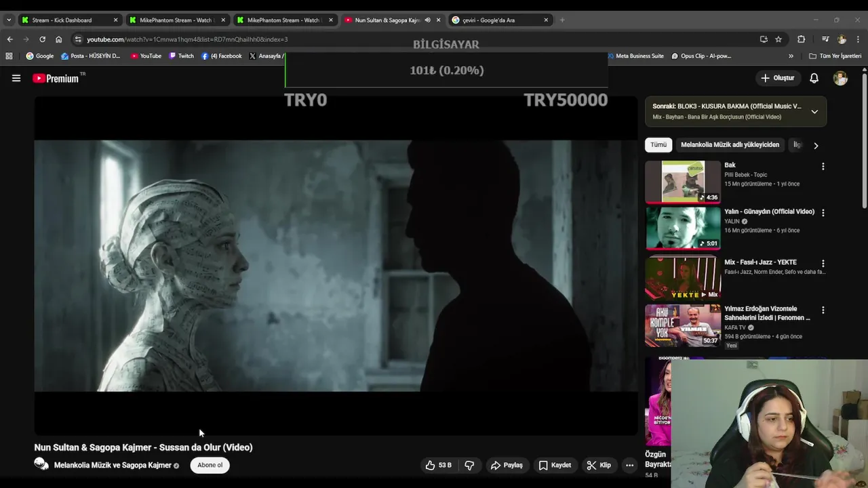Viewport: 868px width, 488px height.
Task: Open the three-dot more actions menu under the video
Action: click(x=629, y=465)
